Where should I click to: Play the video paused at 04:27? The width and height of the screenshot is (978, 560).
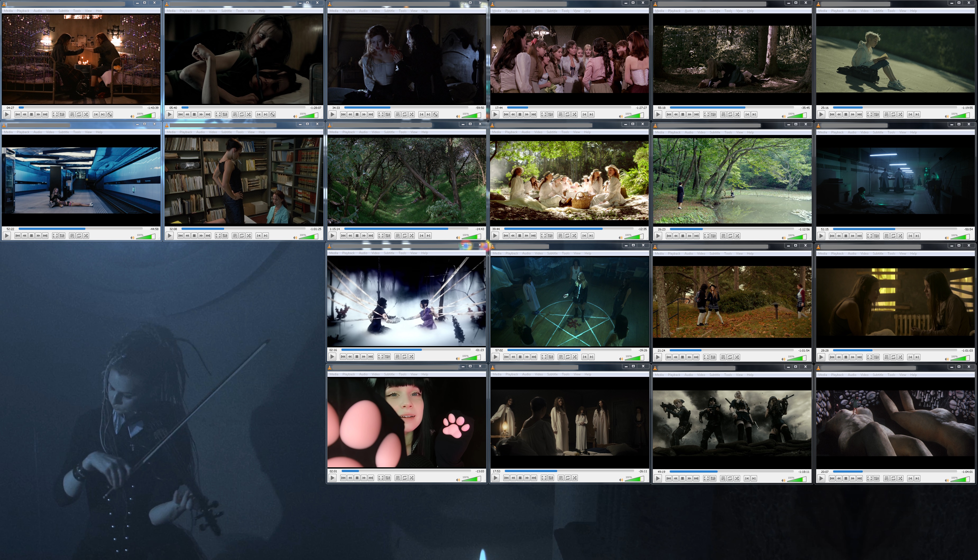pyautogui.click(x=7, y=114)
